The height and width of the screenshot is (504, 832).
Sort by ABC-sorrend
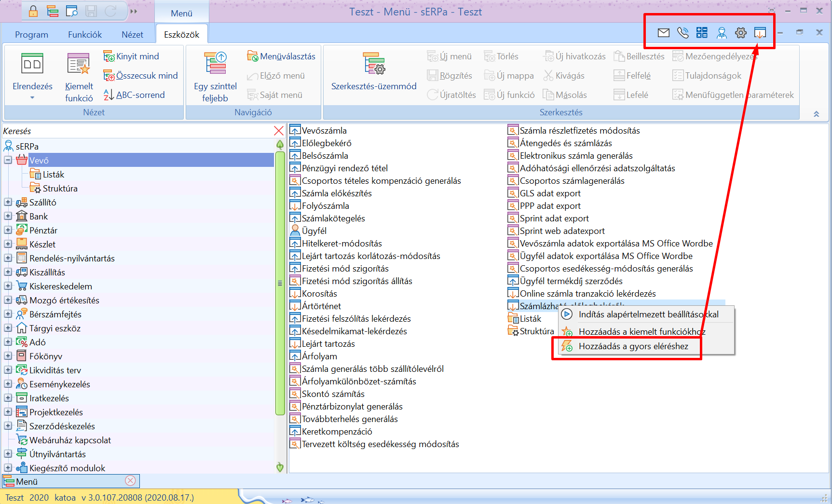coord(134,95)
